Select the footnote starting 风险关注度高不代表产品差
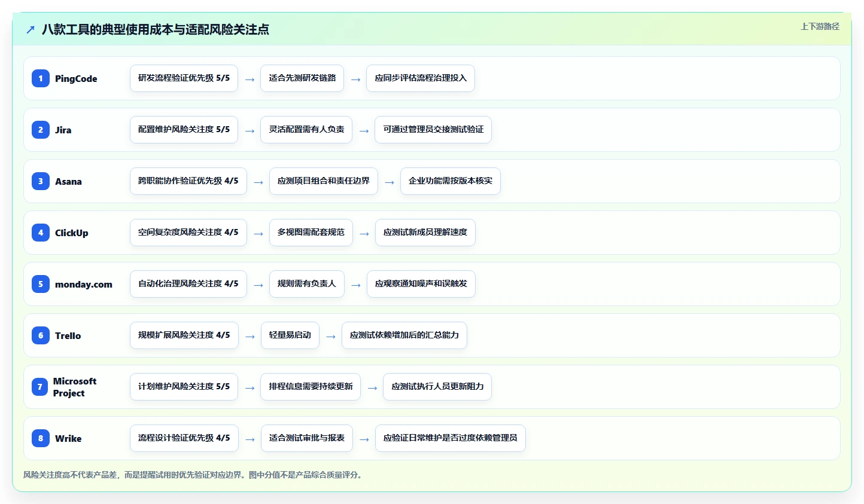This screenshot has width=864, height=504. [193, 475]
